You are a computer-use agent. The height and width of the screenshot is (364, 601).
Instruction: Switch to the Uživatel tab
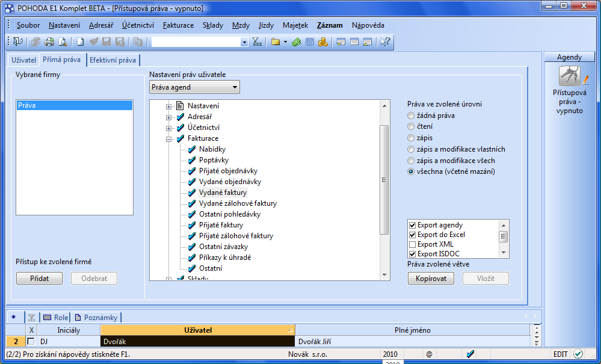point(24,60)
